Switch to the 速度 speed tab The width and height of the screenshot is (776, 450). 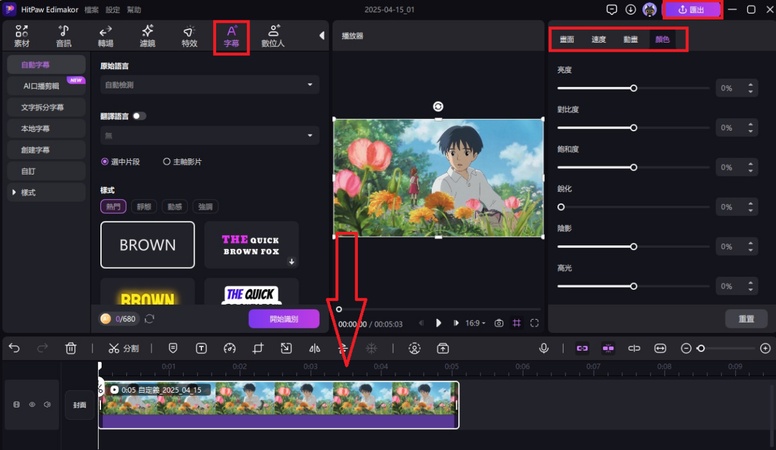[x=598, y=39]
